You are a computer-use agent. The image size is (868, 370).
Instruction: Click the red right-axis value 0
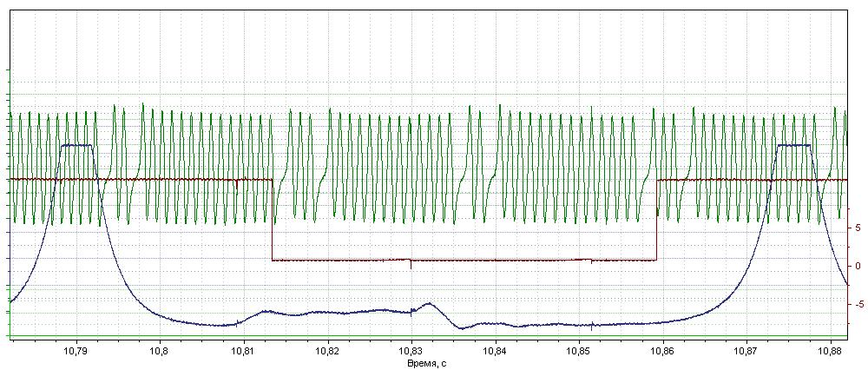[857, 266]
